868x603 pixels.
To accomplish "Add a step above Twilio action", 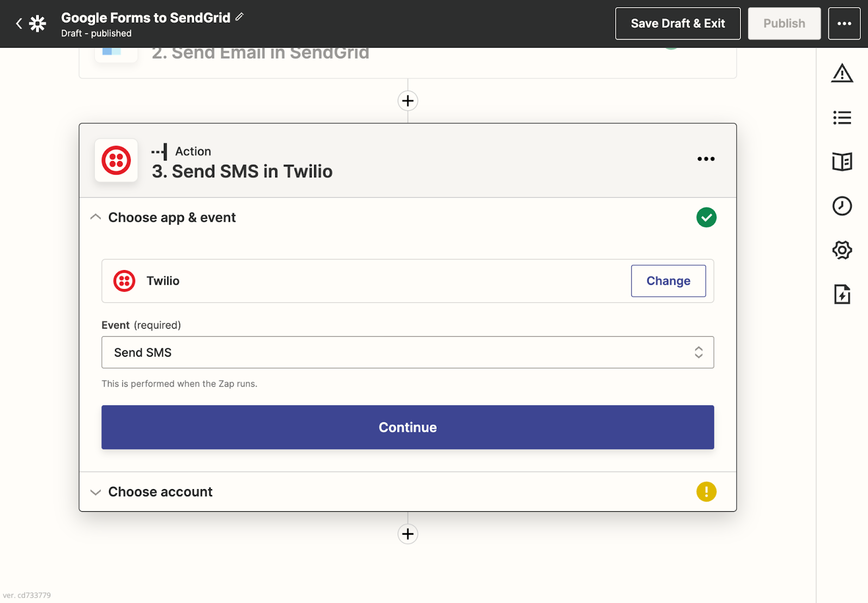I will coord(408,101).
